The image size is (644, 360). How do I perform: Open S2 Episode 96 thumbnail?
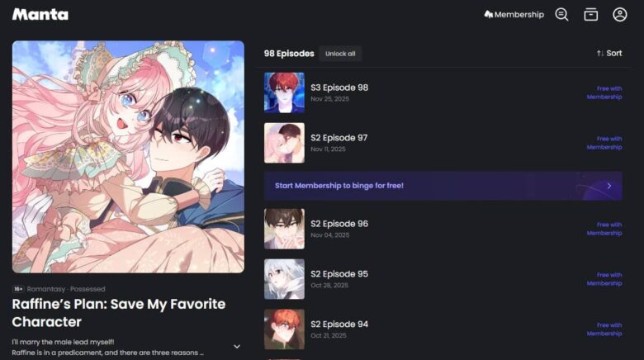click(x=284, y=229)
